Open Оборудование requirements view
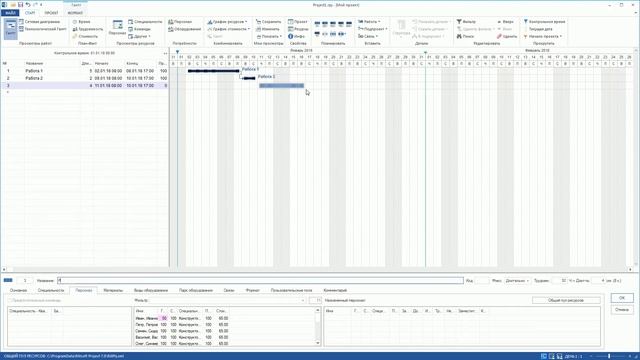The width and height of the screenshot is (640, 360). tap(184, 29)
